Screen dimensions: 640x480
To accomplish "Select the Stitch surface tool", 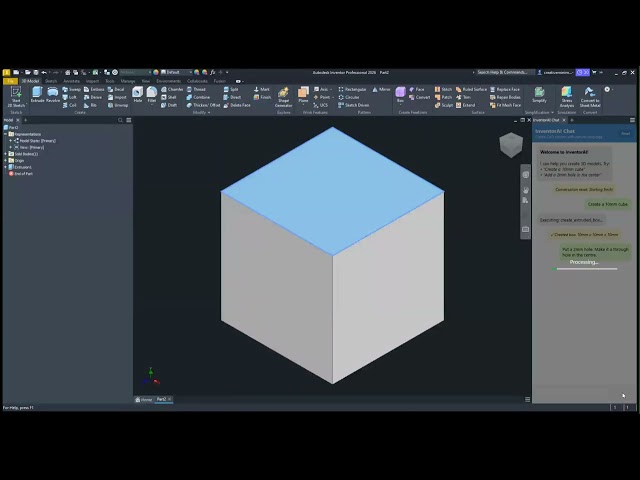I will pos(443,89).
